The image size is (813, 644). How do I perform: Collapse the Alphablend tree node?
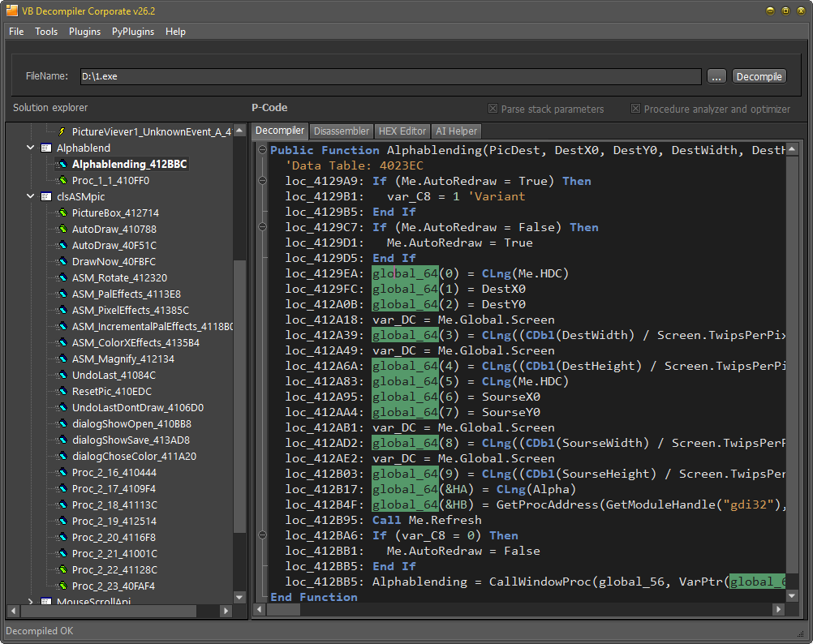31,148
